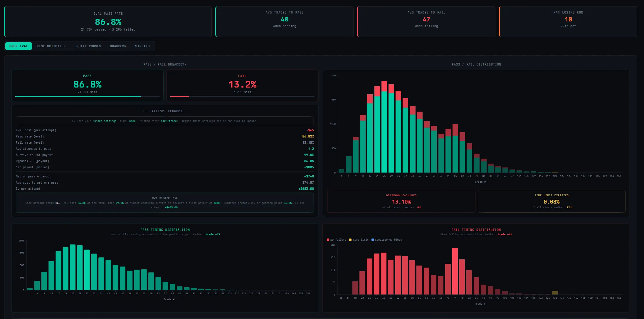Screen dimensions: 644x319
Task: Switch to the RISK OPTIMIZER tab
Action: [51, 46]
